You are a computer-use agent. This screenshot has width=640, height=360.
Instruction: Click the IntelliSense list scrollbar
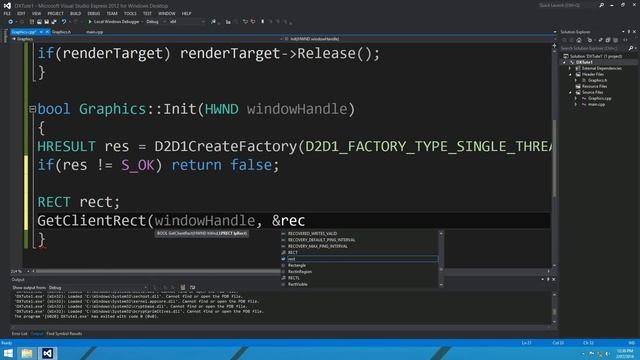tap(441, 259)
